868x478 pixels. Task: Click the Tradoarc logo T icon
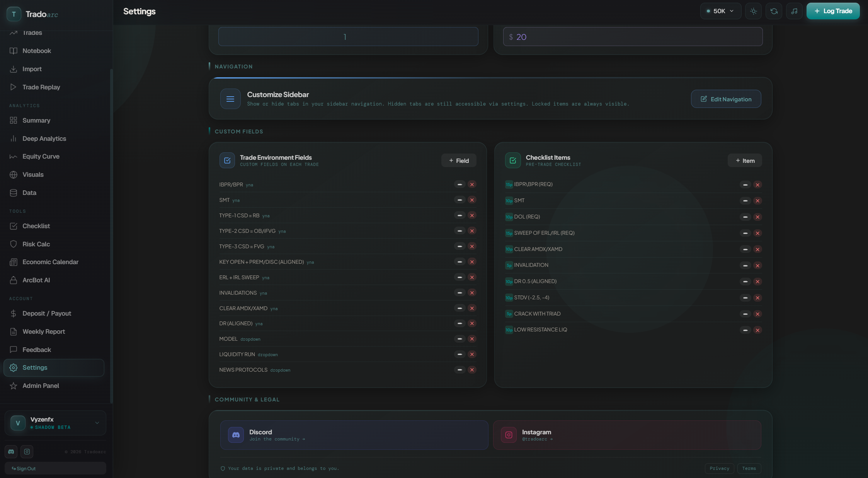click(x=14, y=14)
